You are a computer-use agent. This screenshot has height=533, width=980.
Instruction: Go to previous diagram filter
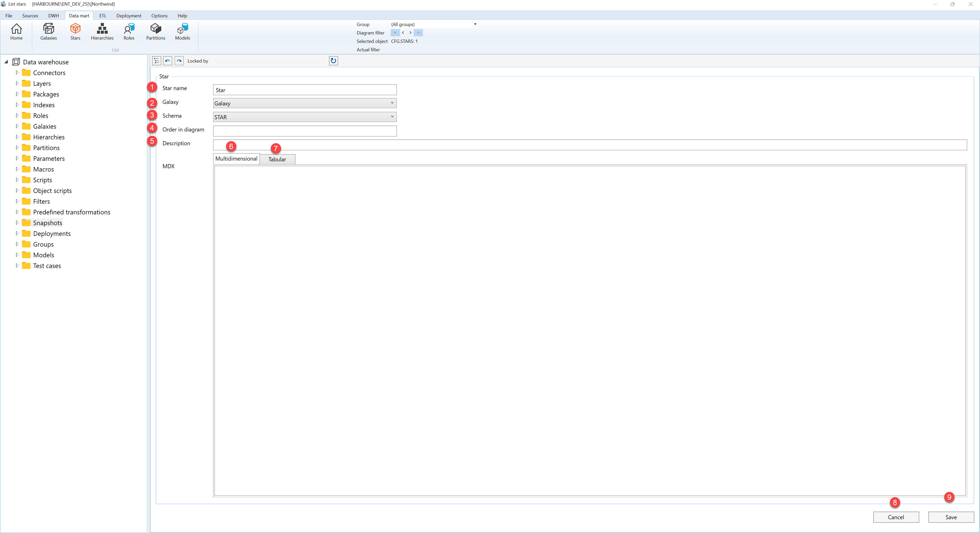pyautogui.click(x=403, y=33)
